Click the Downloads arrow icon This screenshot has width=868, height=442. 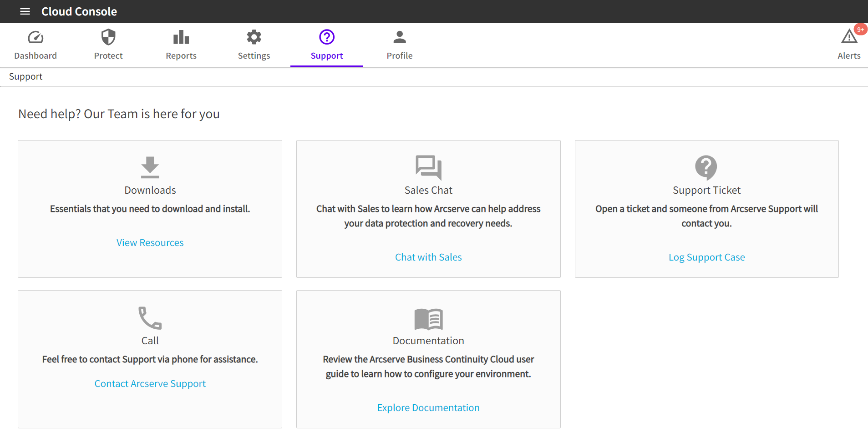point(150,167)
